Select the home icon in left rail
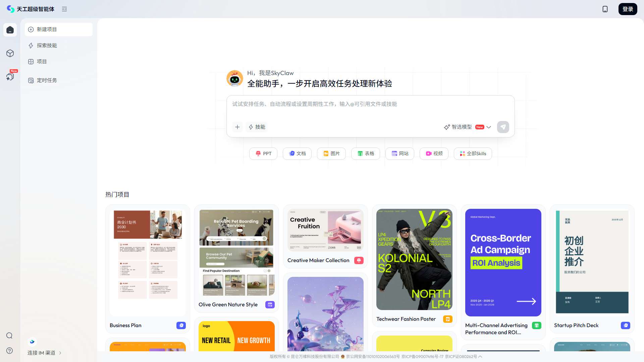This screenshot has width=644, height=362. (x=10, y=30)
